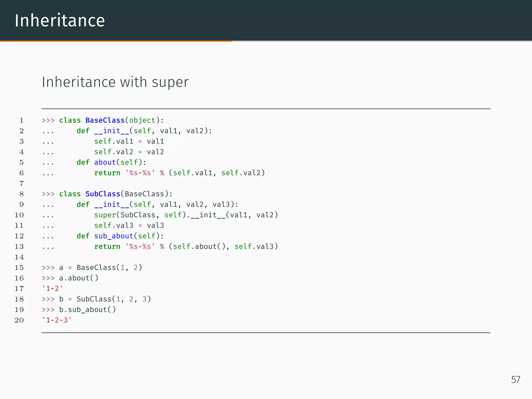
Task: Click the 'Inheritance with super' subtitle
Action: [115, 82]
